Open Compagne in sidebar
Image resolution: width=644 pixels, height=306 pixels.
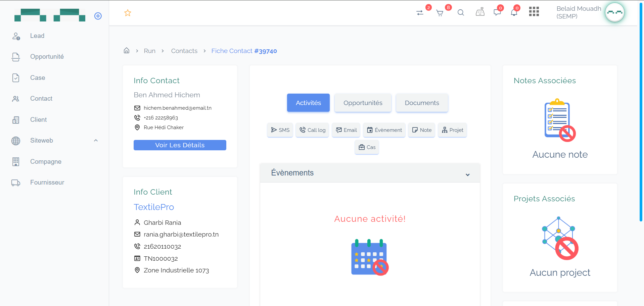(x=46, y=162)
